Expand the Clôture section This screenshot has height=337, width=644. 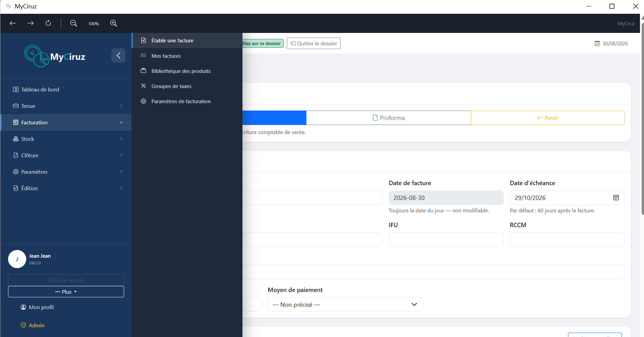(66, 155)
